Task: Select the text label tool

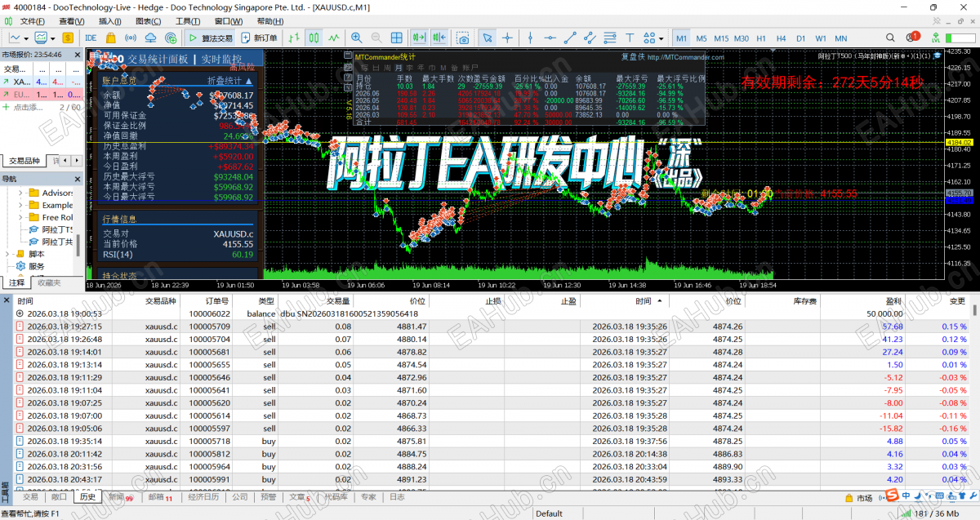Action: [x=630, y=38]
